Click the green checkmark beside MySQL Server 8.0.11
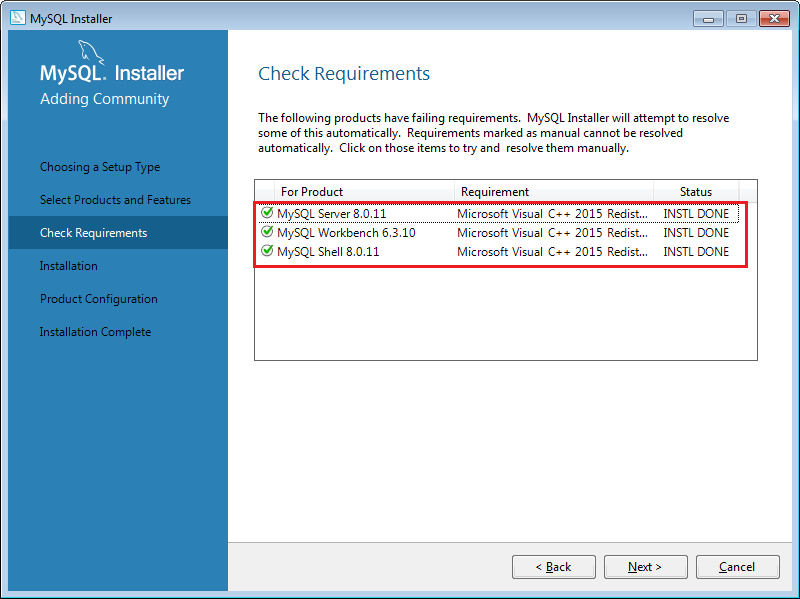Image resolution: width=800 pixels, height=599 pixels. (x=267, y=213)
